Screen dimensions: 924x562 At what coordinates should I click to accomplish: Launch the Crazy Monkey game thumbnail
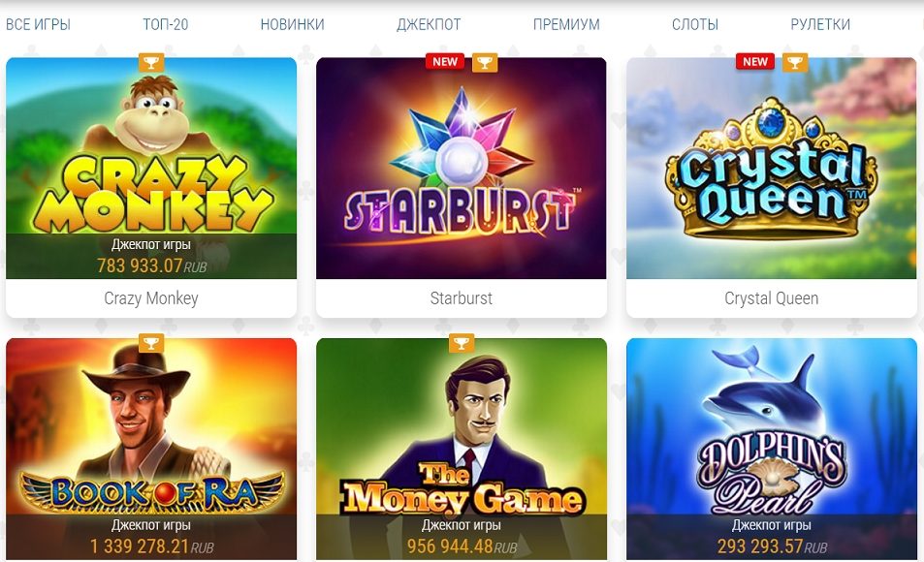tap(151, 168)
